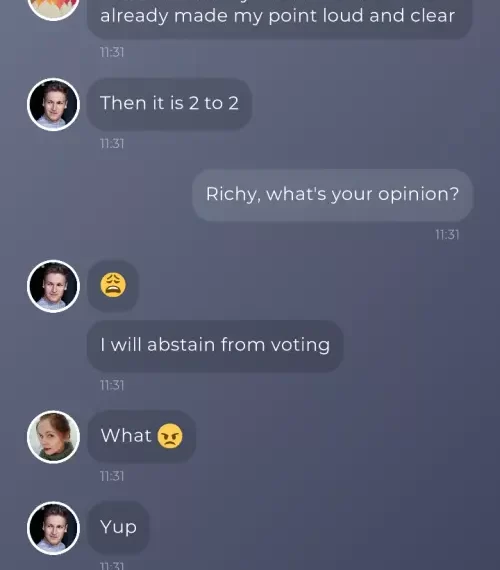Tap timestamp under 'loud and clear' message
This screenshot has height=570, width=500.
112,52
